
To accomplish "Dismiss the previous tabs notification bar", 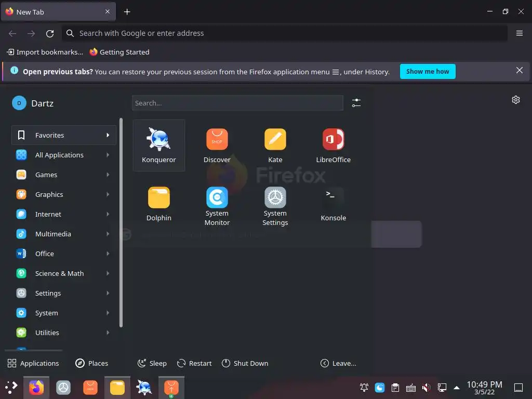I will coord(519,70).
